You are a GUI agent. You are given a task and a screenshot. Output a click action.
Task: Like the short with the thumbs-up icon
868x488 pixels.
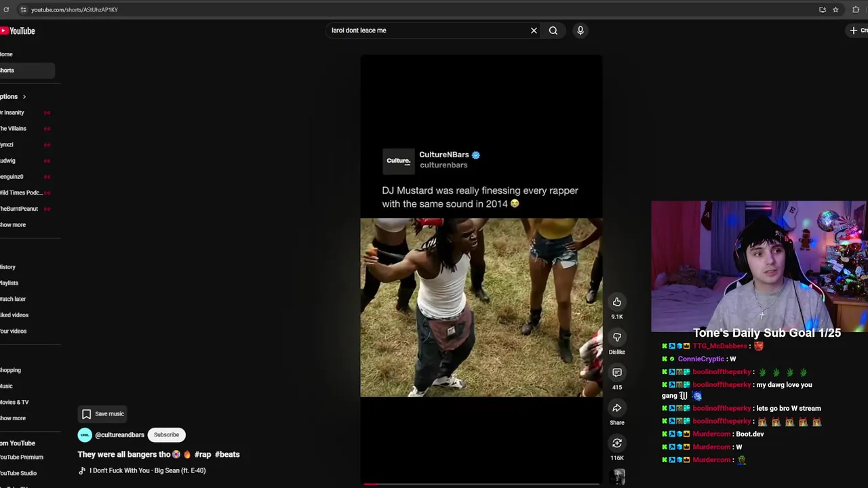[x=617, y=302]
